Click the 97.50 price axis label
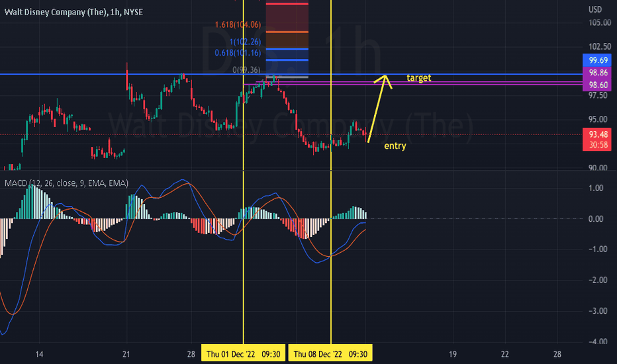 598,95
